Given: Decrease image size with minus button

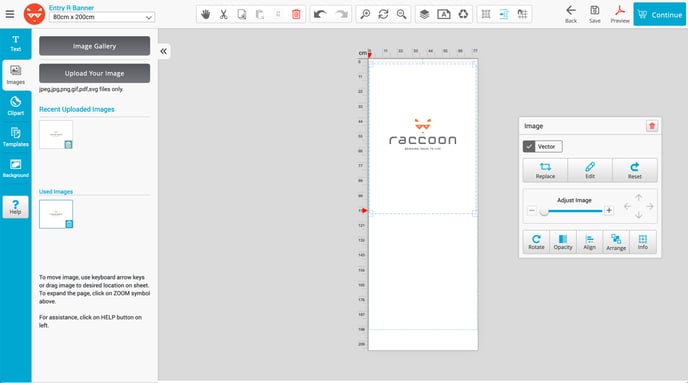Looking at the screenshot, I should [x=532, y=211].
